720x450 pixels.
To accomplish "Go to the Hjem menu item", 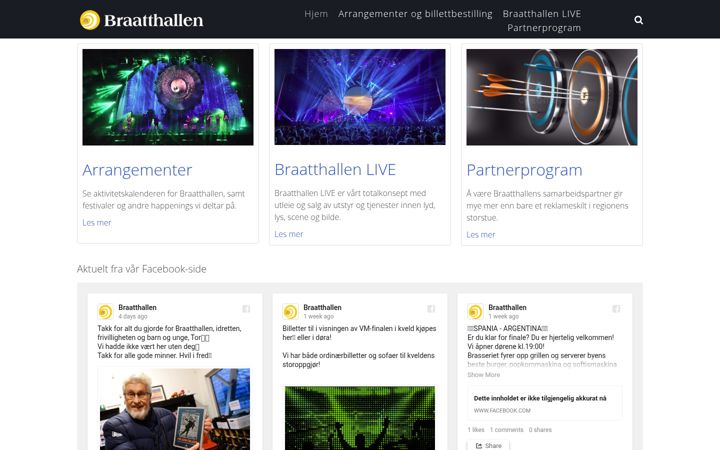I will (316, 14).
